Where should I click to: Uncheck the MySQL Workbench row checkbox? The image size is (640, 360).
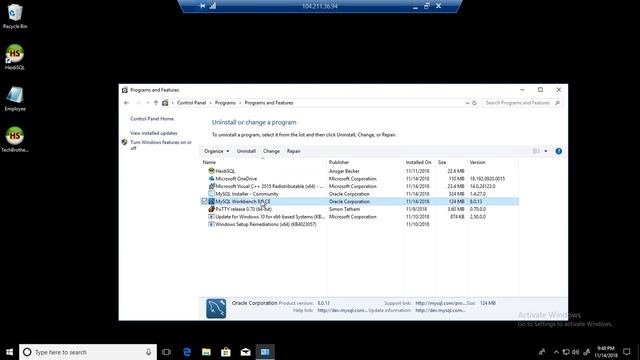tap(204, 201)
